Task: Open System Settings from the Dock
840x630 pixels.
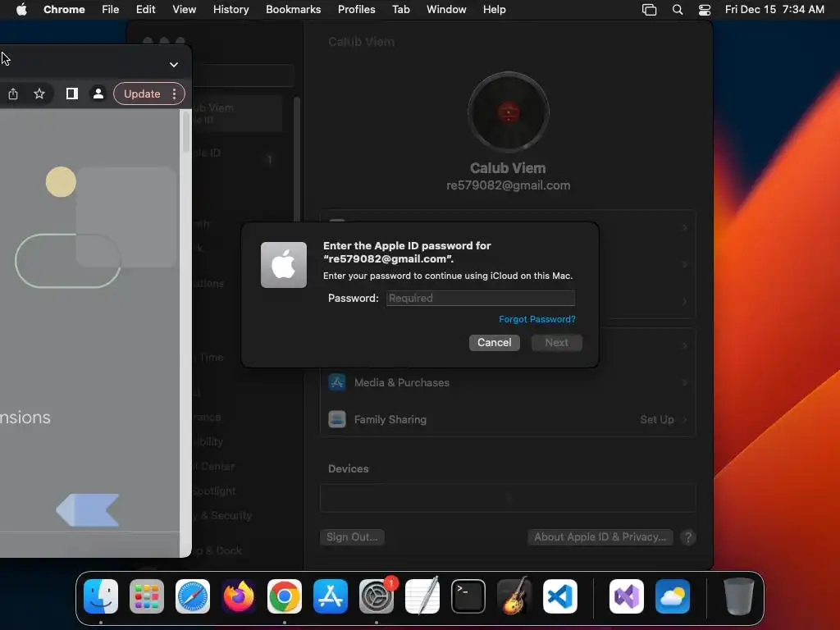Action: 376,596
